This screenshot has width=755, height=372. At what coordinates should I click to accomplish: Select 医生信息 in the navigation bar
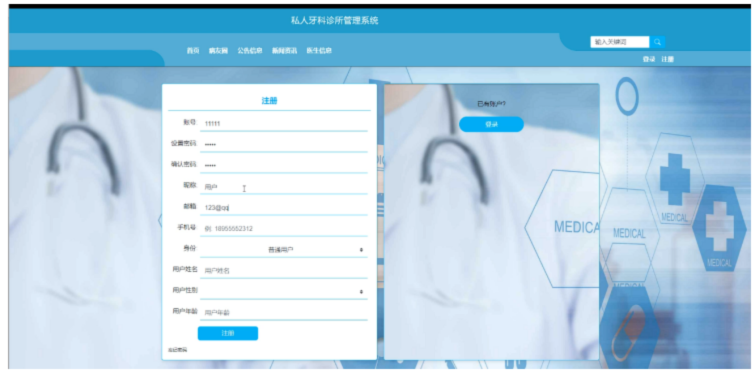coord(319,51)
